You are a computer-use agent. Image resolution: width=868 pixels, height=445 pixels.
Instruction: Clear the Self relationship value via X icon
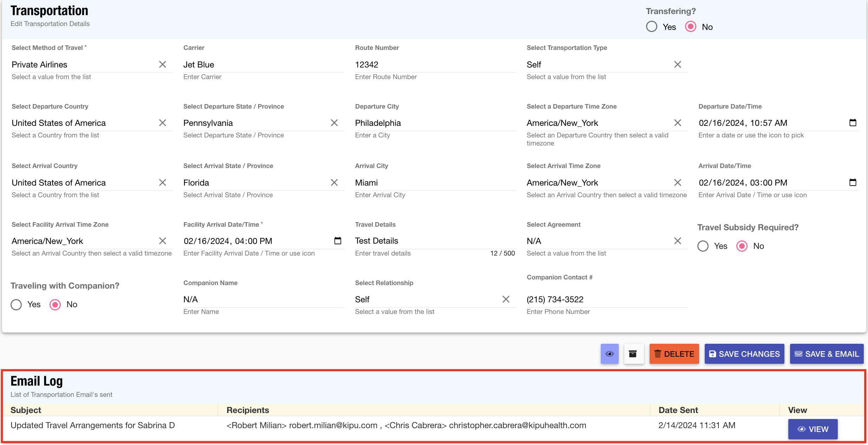point(506,299)
